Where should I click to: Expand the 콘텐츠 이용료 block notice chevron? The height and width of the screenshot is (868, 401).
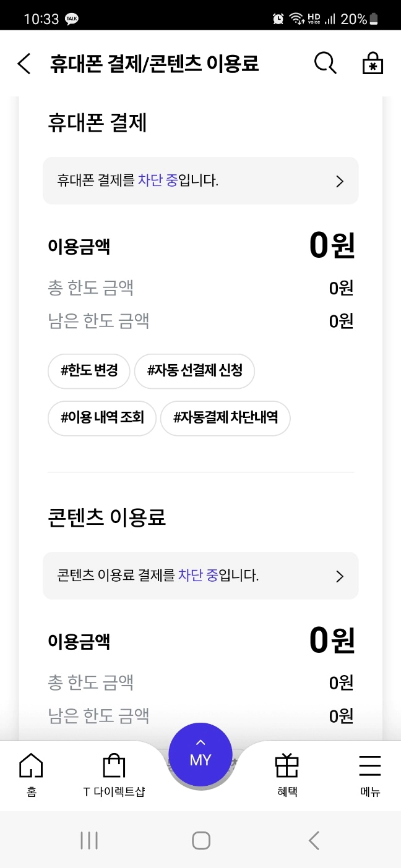[339, 576]
